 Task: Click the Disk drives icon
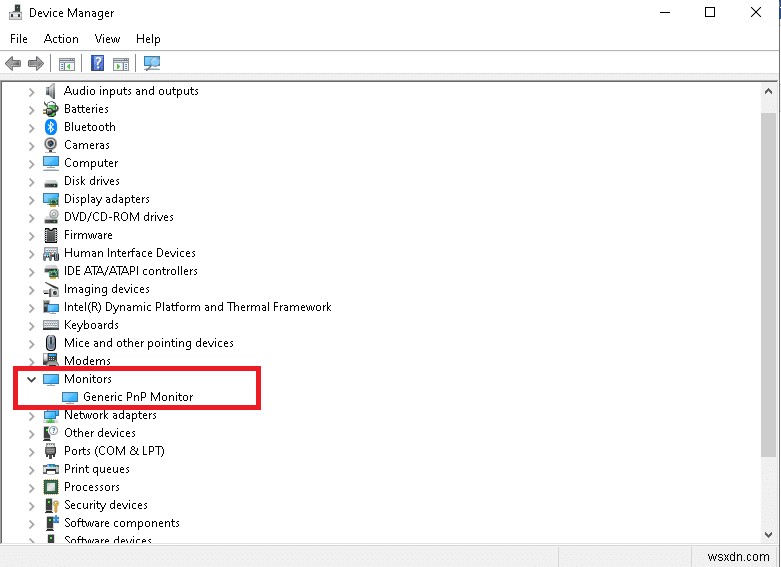pyautogui.click(x=51, y=183)
